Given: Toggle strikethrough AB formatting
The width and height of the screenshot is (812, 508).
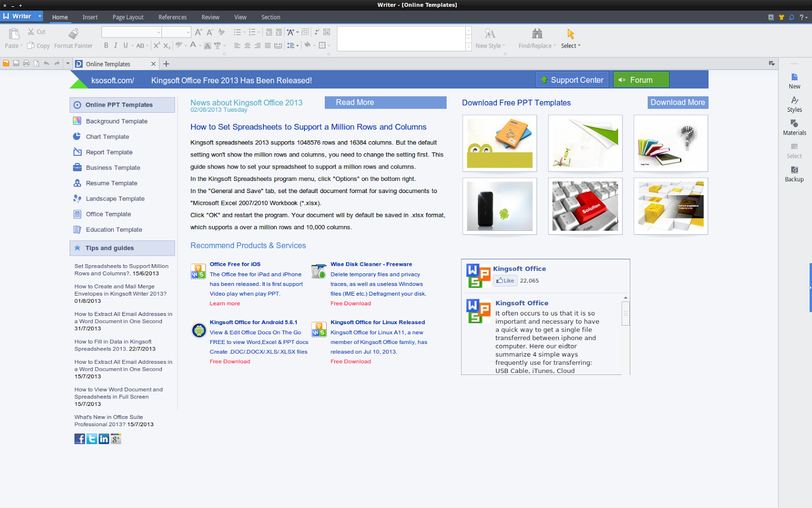Looking at the screenshot, I should pos(141,45).
